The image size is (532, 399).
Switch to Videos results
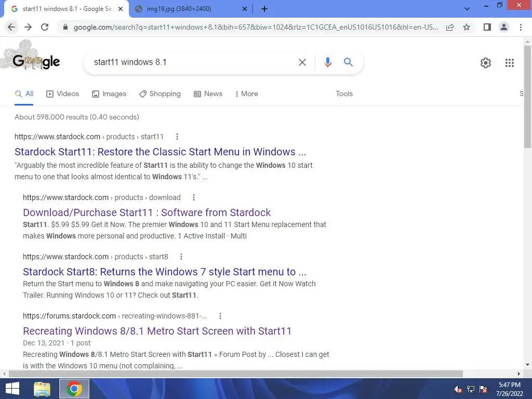click(63, 94)
